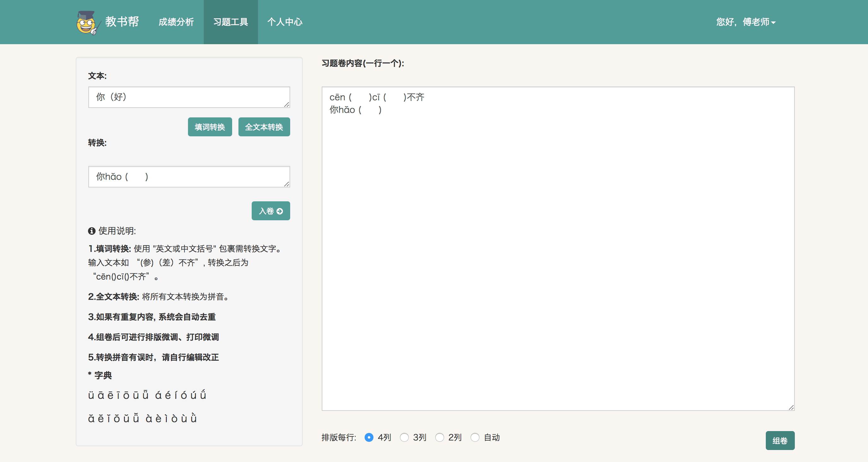Go to 个人中心 navigation tab
Screen dimensions: 868x462
[x=285, y=22]
